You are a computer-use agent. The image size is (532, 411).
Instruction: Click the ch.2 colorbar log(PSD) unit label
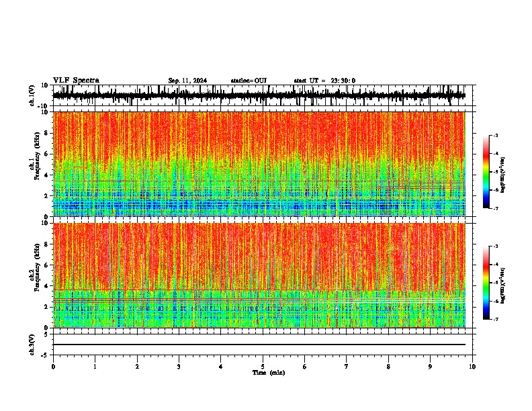(503, 285)
